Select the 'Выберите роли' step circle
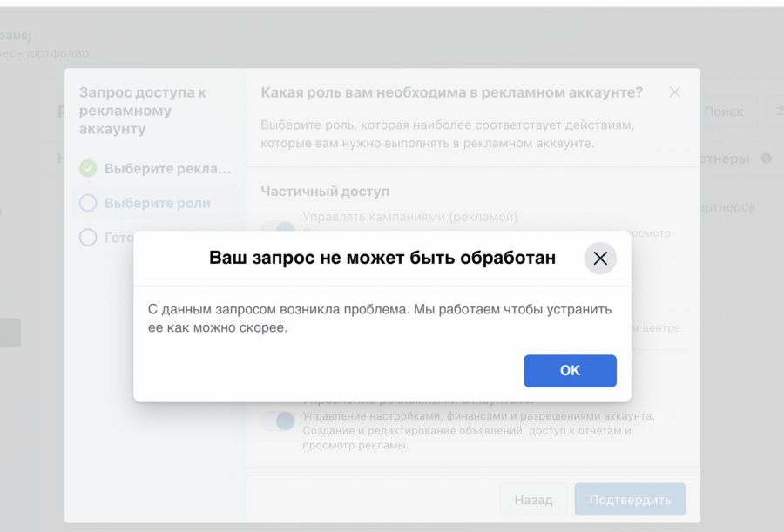This screenshot has height=532, width=784. (x=88, y=203)
